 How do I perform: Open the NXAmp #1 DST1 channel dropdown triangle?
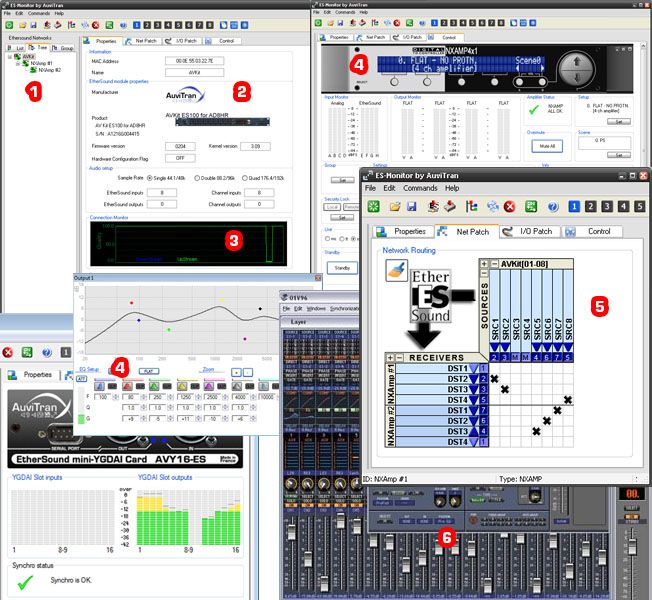coord(474,368)
